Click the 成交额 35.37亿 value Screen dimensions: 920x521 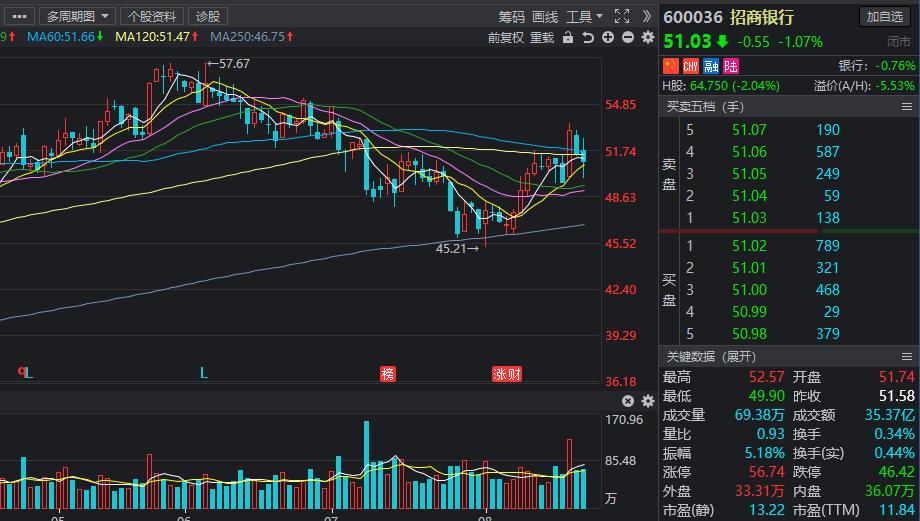tap(889, 415)
